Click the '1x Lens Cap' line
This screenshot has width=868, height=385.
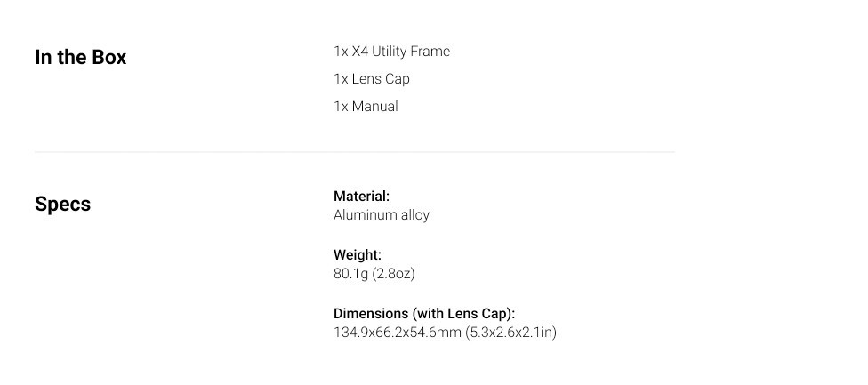tap(372, 79)
